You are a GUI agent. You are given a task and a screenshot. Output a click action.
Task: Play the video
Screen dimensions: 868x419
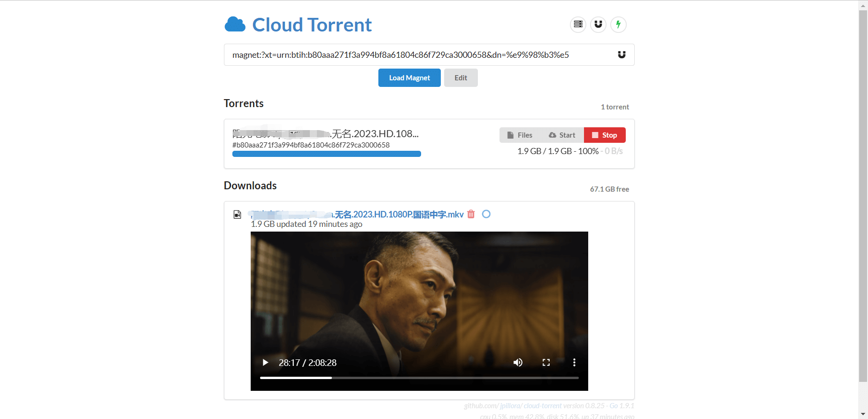[x=265, y=363]
